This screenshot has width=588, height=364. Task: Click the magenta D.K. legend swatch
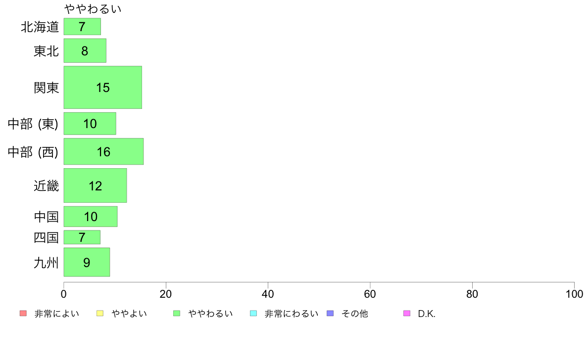[x=407, y=314]
